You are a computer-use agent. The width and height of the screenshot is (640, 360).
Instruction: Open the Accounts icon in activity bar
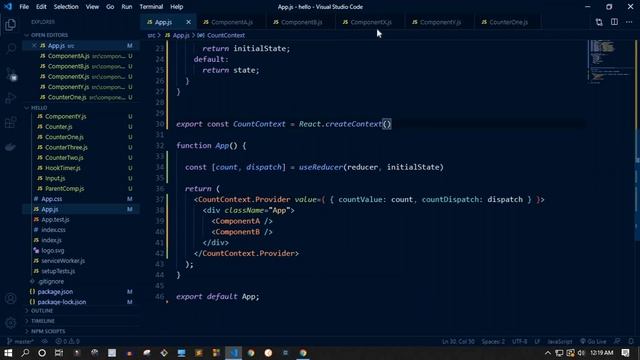point(11,298)
